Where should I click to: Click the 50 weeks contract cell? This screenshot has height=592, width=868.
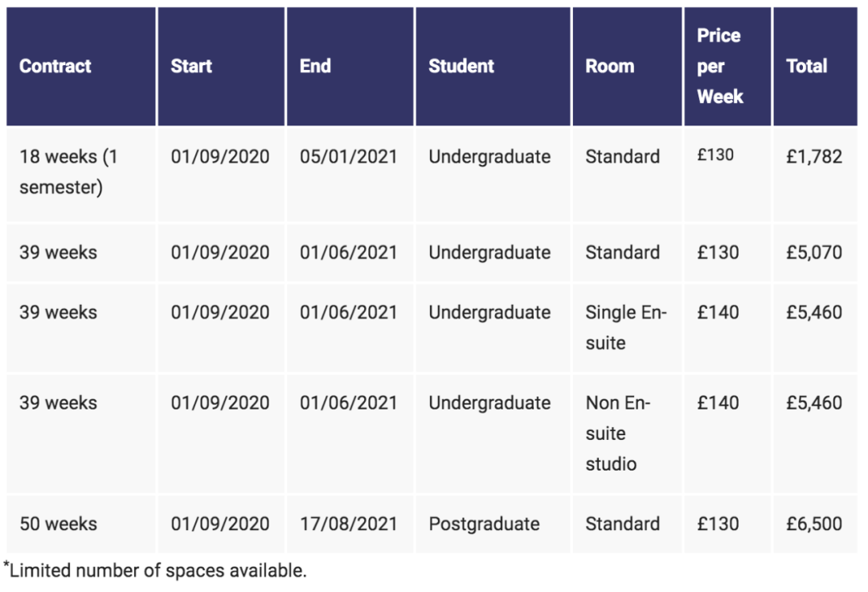(x=58, y=524)
